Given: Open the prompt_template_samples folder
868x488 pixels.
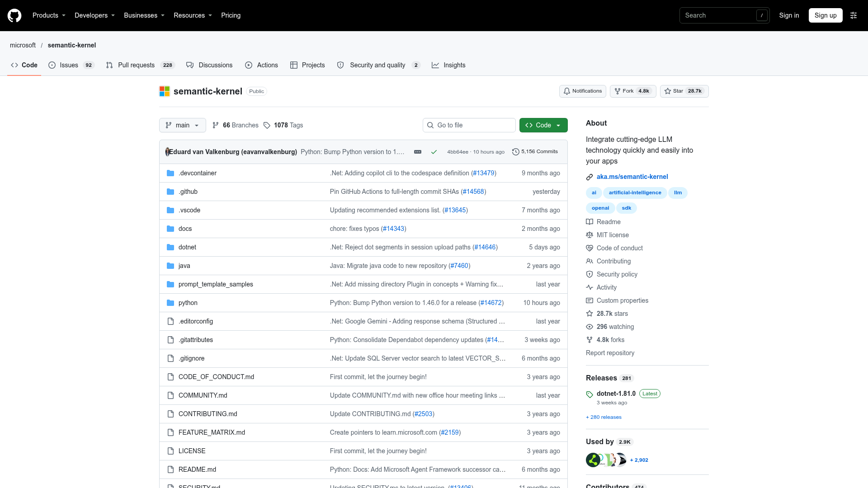Looking at the screenshot, I should (x=216, y=284).
